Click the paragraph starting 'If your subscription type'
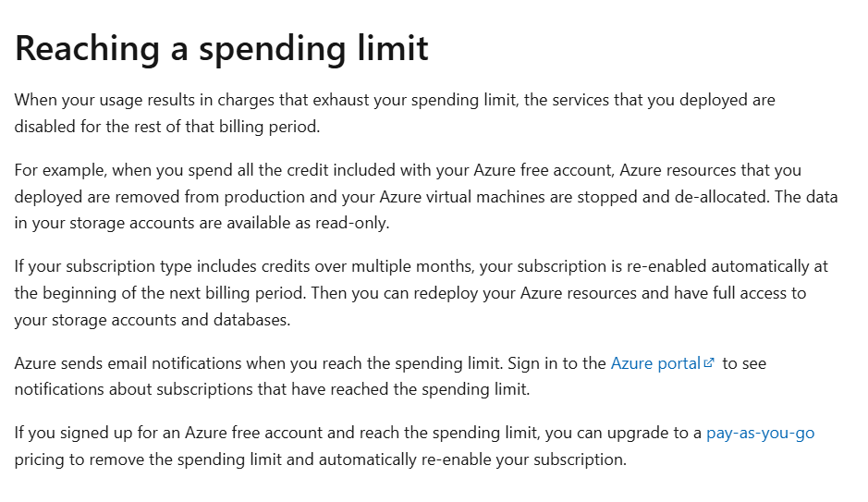Image resolution: width=868 pixels, height=502 pixels. pyautogui.click(x=422, y=293)
